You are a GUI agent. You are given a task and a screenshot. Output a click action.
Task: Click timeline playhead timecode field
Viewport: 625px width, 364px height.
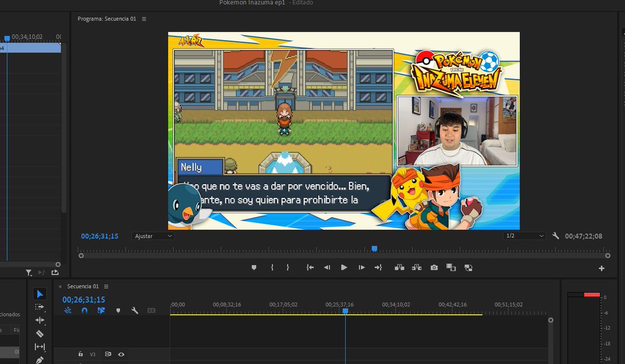(x=84, y=299)
